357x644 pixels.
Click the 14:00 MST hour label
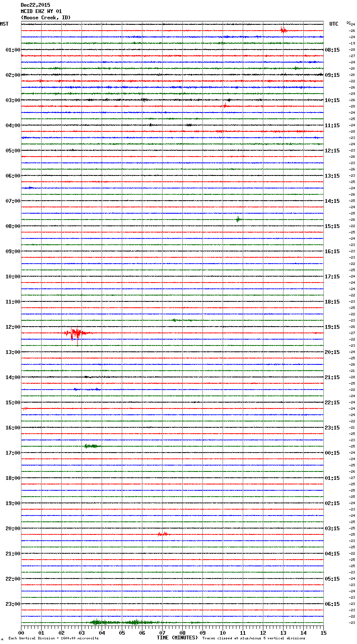13,377
